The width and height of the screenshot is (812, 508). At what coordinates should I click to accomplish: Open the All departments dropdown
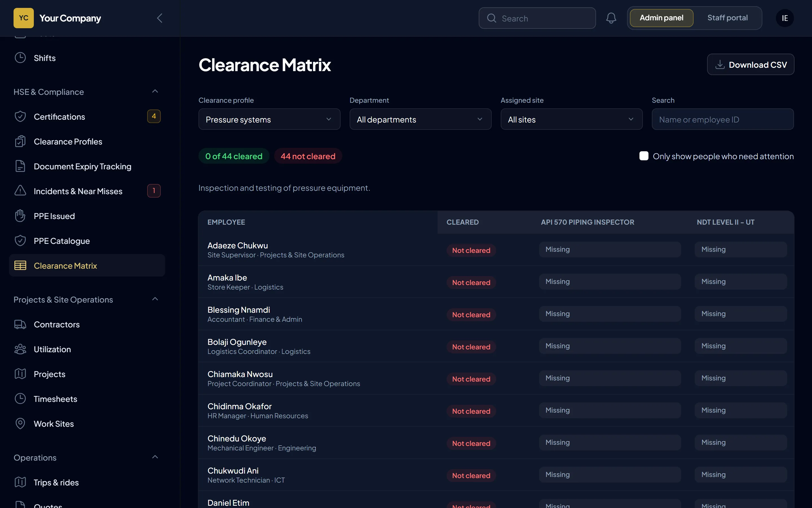420,119
